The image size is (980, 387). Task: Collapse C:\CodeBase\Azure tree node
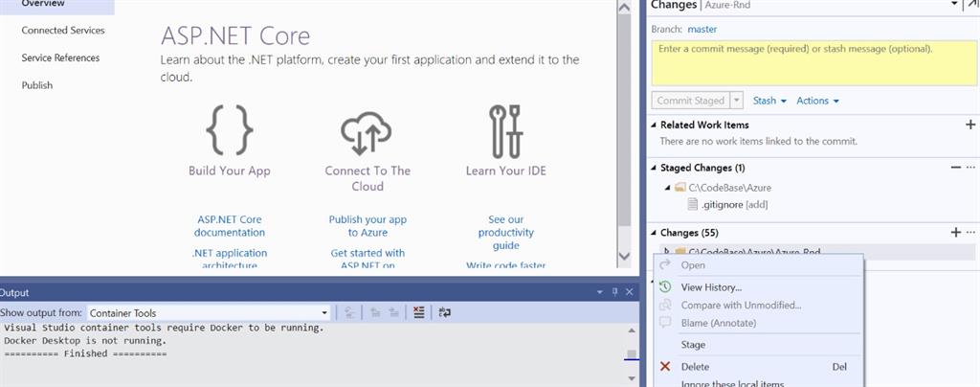coord(668,188)
